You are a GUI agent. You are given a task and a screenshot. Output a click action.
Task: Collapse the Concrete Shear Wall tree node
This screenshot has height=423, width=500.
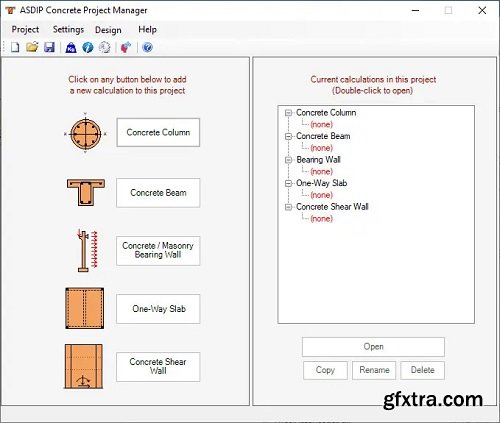click(x=288, y=207)
